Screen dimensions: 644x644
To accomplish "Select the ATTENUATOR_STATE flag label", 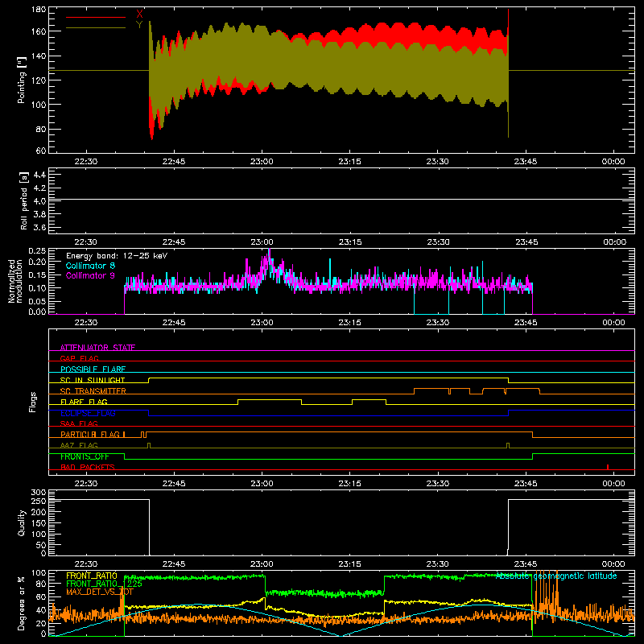I will point(97,348).
